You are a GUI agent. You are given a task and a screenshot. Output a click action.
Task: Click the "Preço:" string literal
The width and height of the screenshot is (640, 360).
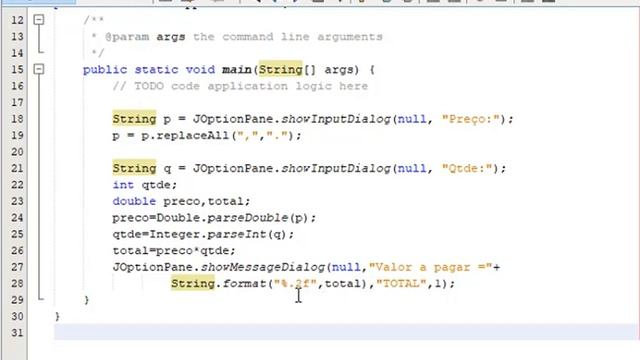pos(471,119)
